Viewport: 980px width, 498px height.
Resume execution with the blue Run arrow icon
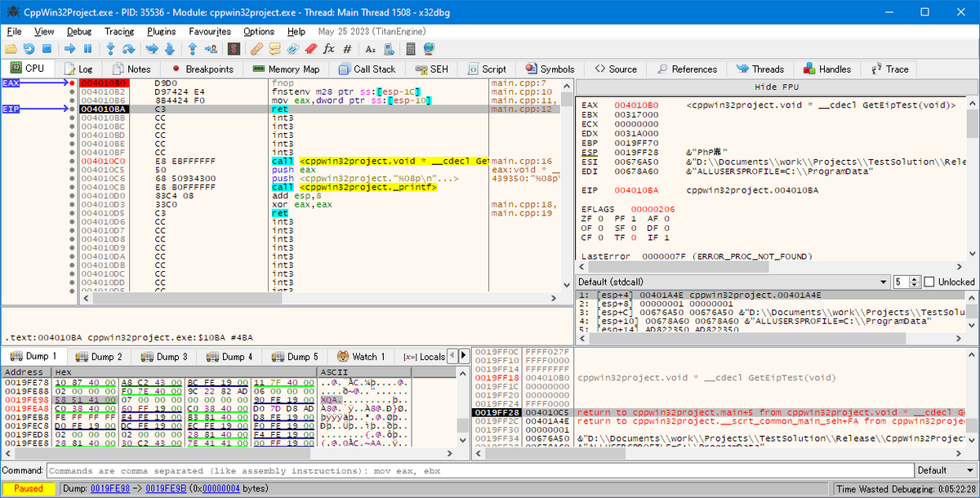coord(70,48)
